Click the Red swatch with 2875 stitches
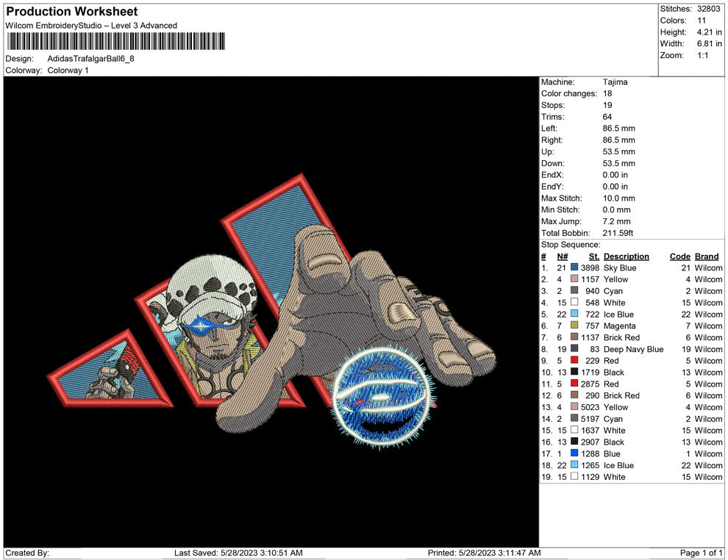This screenshot has width=728, height=560. point(574,383)
